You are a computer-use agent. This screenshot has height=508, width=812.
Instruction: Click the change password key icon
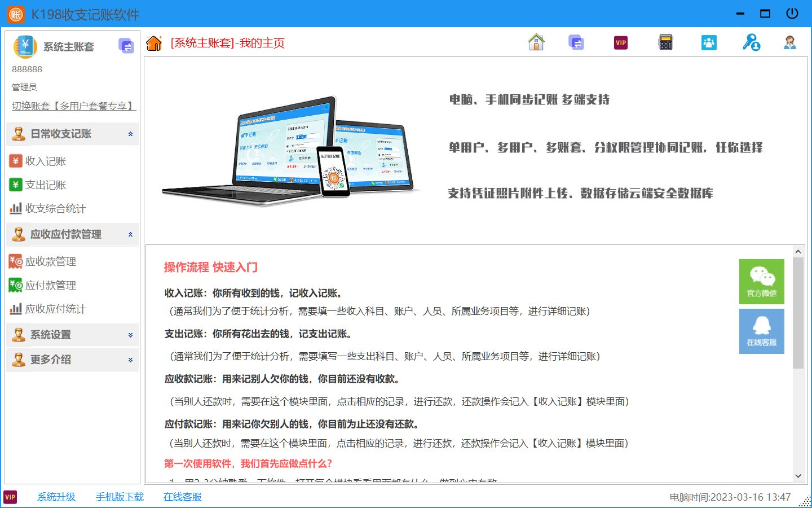pos(751,42)
